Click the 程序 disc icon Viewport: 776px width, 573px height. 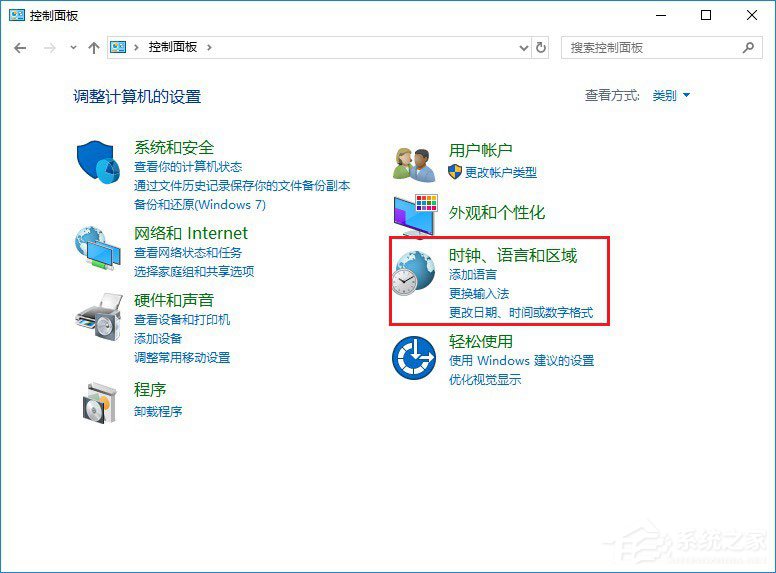[x=100, y=403]
